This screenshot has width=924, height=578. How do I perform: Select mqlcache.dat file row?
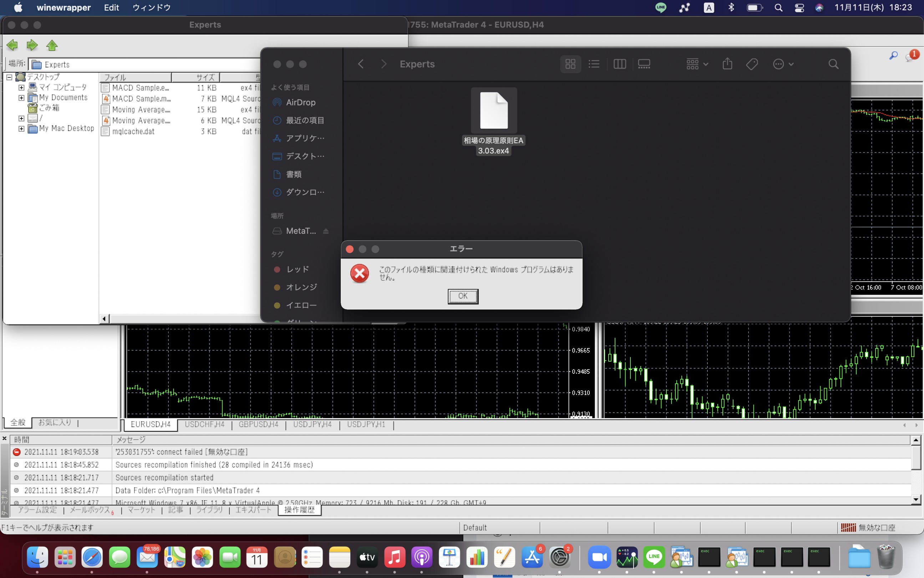pos(179,131)
